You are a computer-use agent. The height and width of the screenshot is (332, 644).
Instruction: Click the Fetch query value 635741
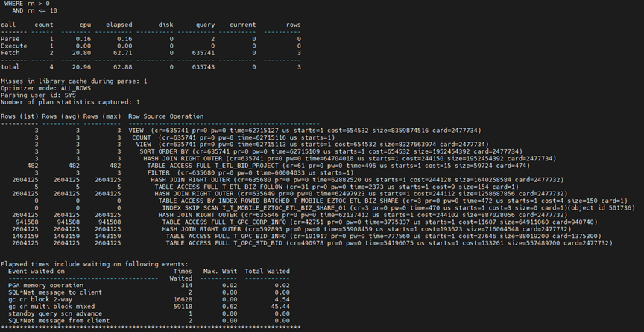click(x=203, y=52)
